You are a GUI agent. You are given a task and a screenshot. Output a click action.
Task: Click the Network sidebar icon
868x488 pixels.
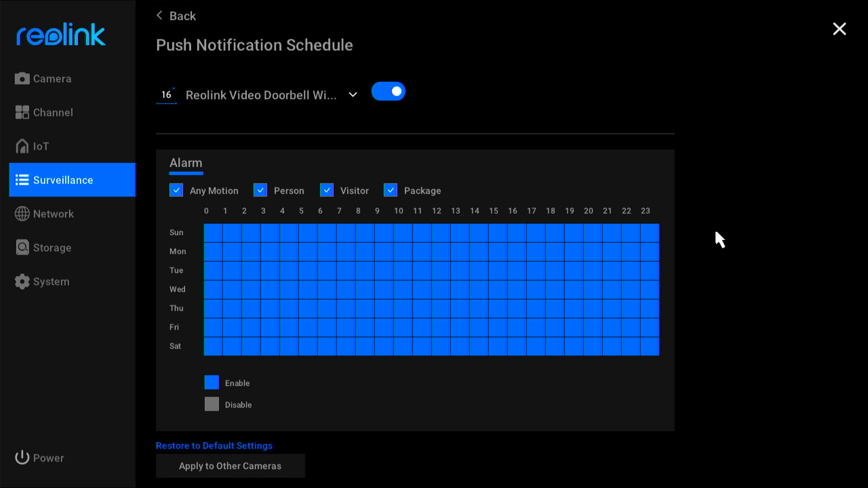click(x=22, y=213)
